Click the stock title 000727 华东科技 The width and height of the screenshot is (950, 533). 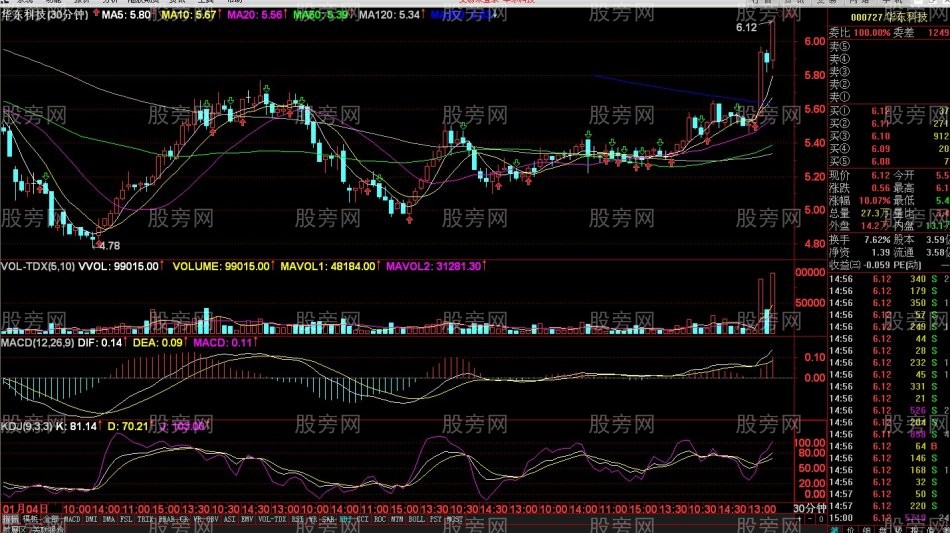[889, 18]
